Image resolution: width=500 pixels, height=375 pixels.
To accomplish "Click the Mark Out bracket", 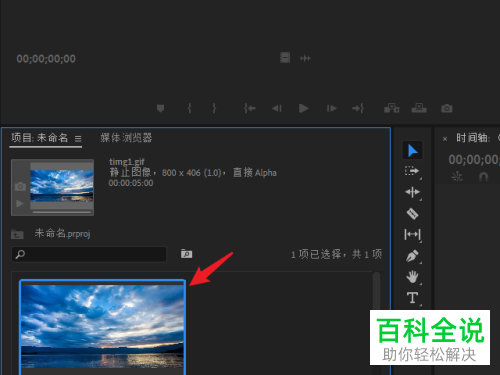I will pyautogui.click(x=214, y=108).
